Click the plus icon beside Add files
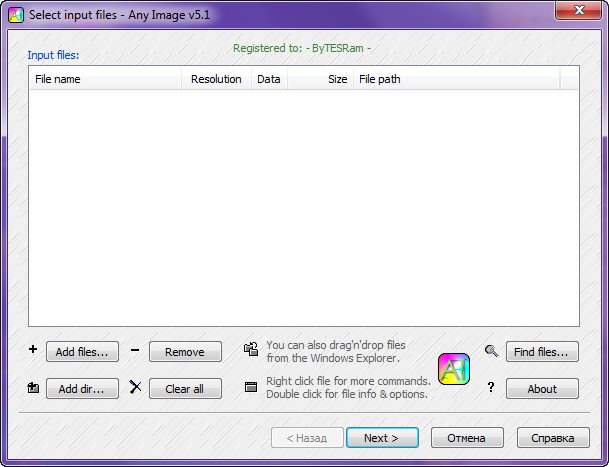 [33, 349]
